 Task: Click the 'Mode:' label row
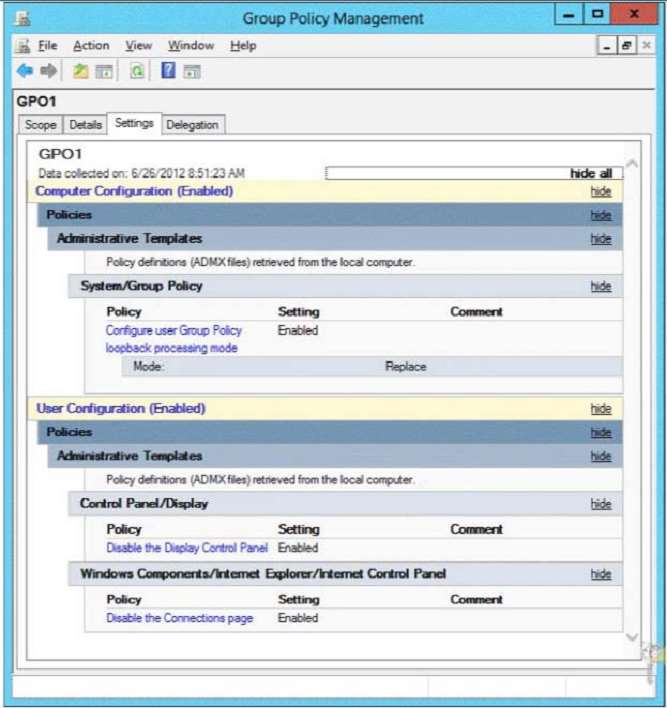372,366
